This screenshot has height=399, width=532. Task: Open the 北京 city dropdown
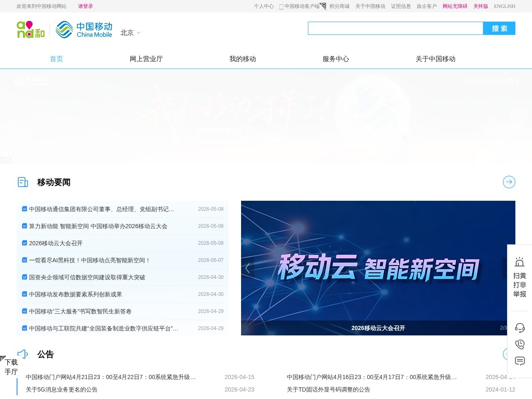tap(130, 32)
